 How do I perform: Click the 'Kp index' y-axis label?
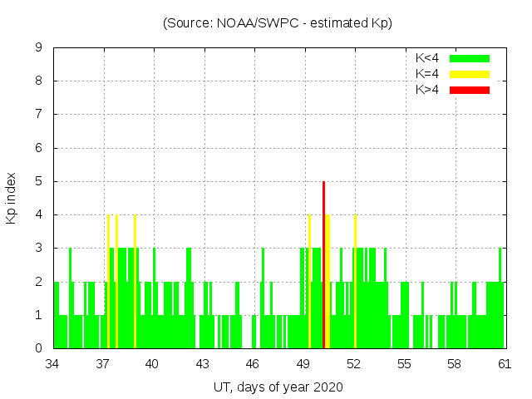tap(12, 199)
